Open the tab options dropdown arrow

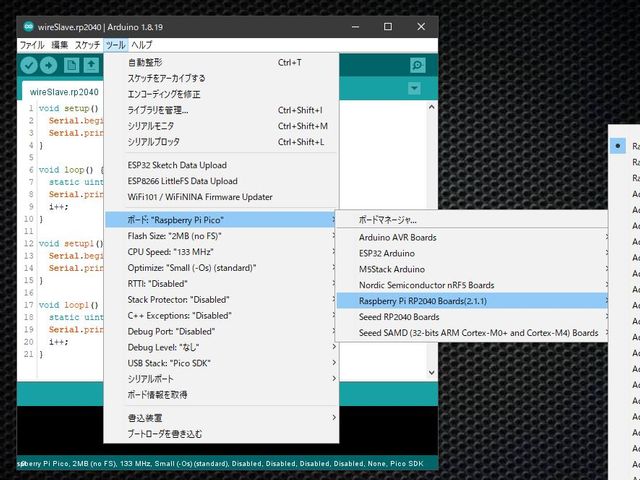414,88
